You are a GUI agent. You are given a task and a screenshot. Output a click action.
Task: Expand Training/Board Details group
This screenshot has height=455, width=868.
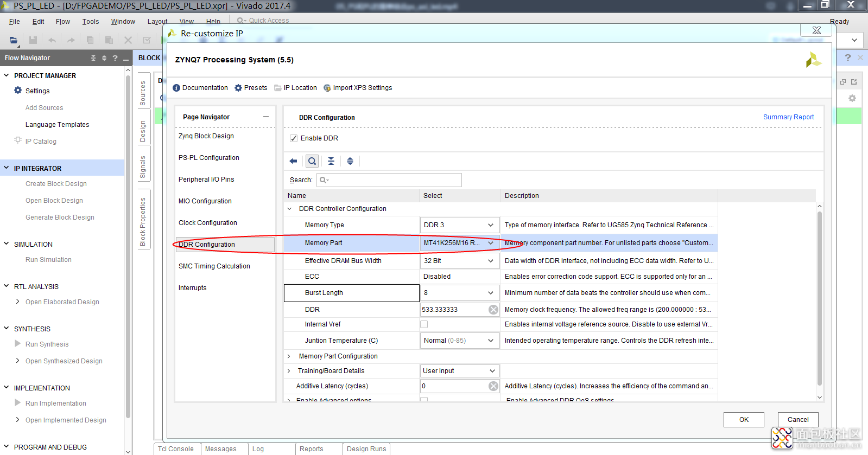point(289,371)
